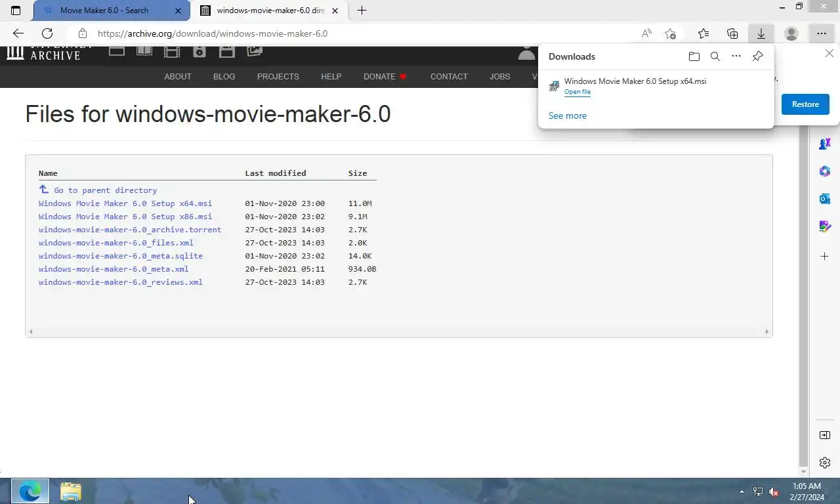This screenshot has width=840, height=504.
Task: Open the JOBS menu item
Action: click(500, 77)
